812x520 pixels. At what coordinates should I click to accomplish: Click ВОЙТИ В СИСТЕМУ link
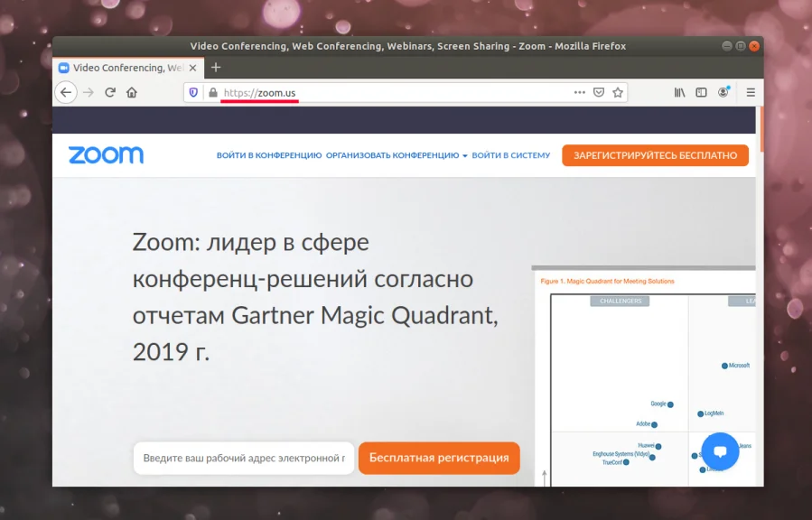tap(510, 155)
